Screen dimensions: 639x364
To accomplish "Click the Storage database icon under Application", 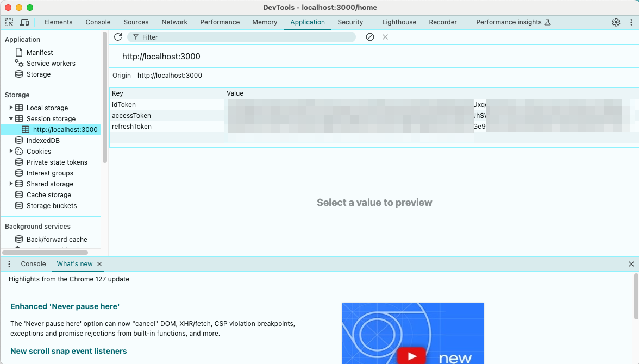I will click(x=18, y=74).
